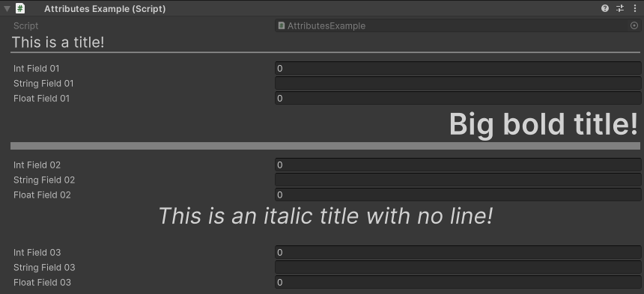The width and height of the screenshot is (644, 294).
Task: Select the AttributesExample script reference field
Action: (458, 26)
